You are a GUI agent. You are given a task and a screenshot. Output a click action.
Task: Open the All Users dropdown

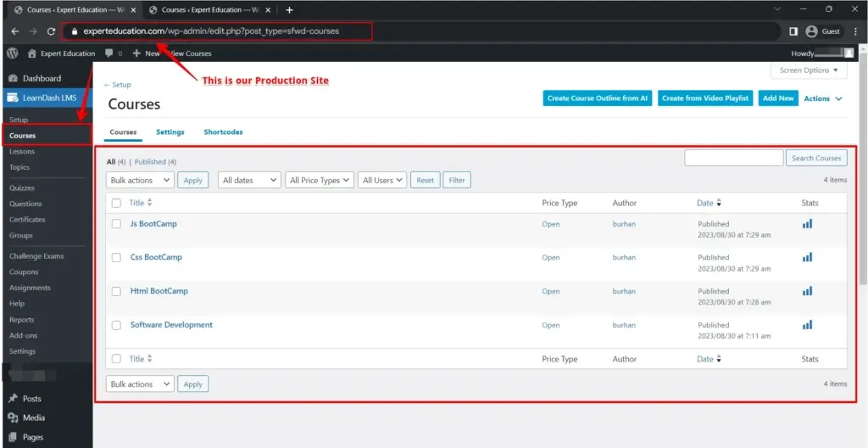coord(382,180)
